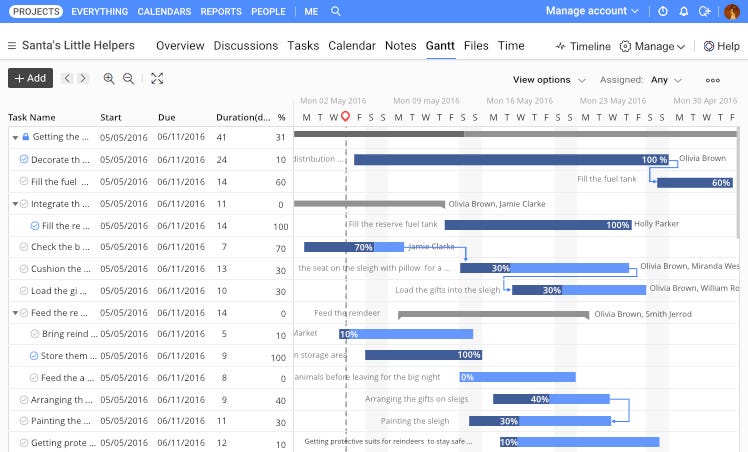Zoom out the Gantt chart
Image resolution: width=748 pixels, height=452 pixels.
click(x=128, y=79)
